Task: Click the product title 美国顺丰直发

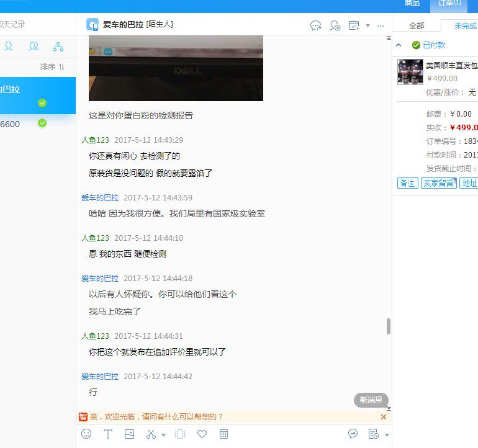Action: pyautogui.click(x=452, y=66)
